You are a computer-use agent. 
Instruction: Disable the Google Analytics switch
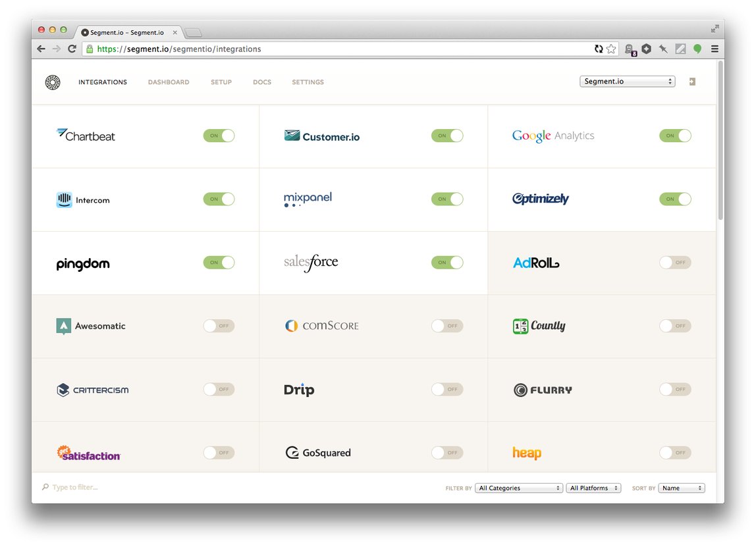click(675, 136)
